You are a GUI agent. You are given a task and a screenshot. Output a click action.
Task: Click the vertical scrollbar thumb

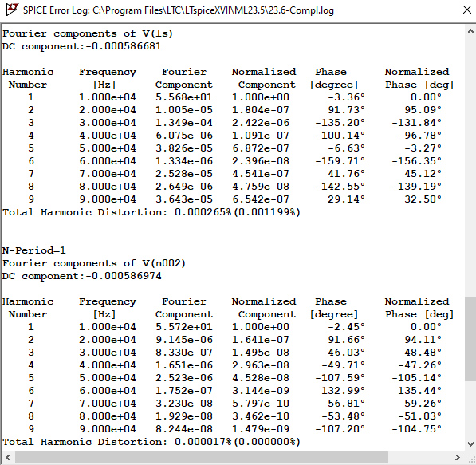click(x=470, y=339)
